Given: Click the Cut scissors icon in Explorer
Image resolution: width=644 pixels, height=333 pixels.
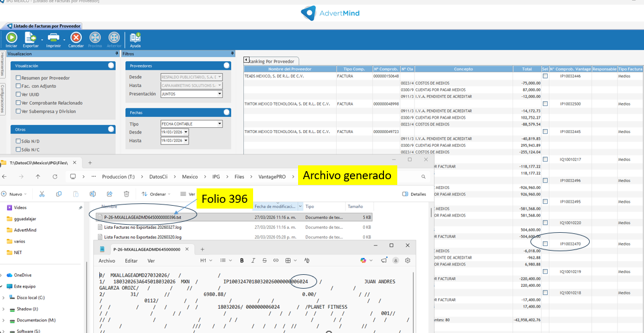Looking at the screenshot, I should pos(42,194).
